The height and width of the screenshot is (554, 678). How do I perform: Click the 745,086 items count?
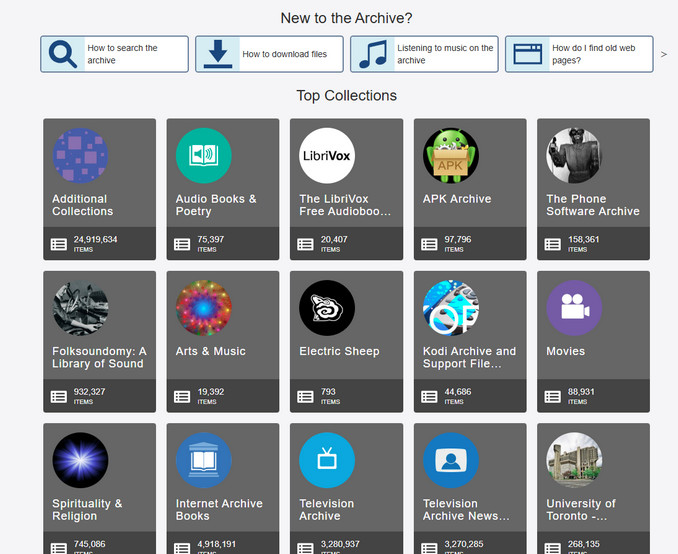89,544
